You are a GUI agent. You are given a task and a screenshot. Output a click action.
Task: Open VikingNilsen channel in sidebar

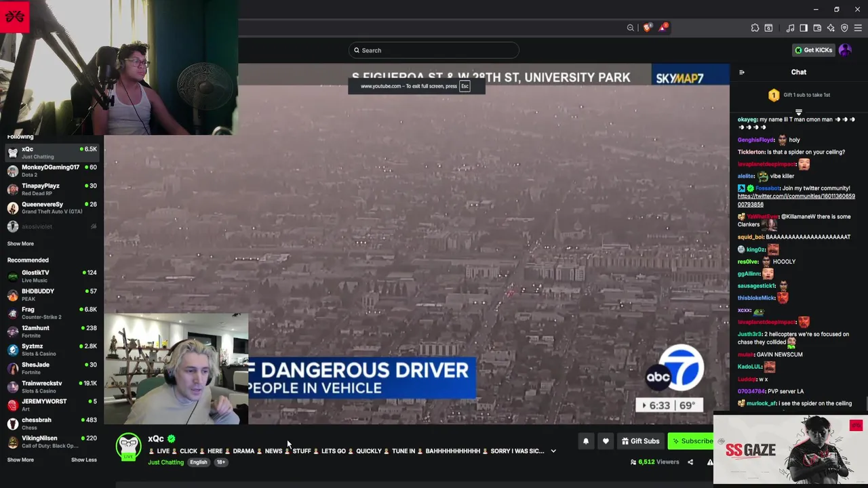[x=52, y=442]
